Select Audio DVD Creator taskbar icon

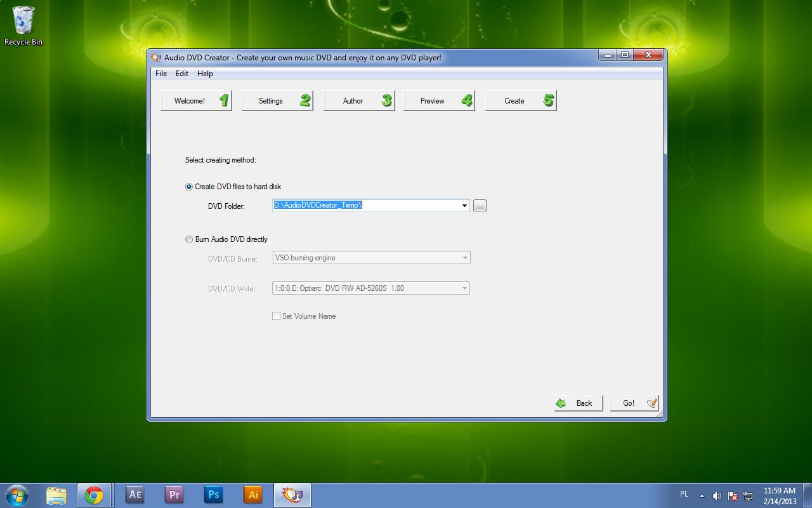pyautogui.click(x=292, y=495)
